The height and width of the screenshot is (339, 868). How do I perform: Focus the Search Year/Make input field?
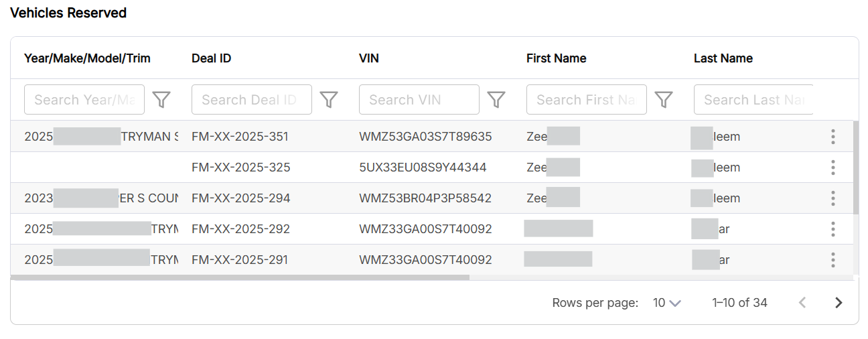coord(84,100)
